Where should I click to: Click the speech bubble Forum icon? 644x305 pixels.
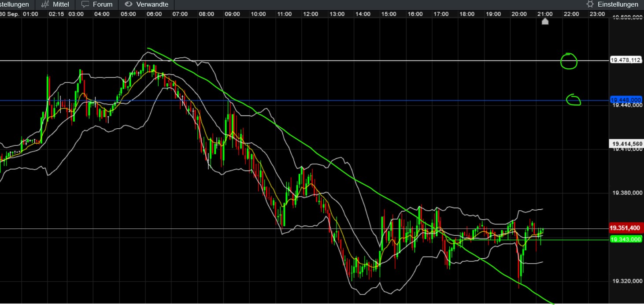point(85,4)
